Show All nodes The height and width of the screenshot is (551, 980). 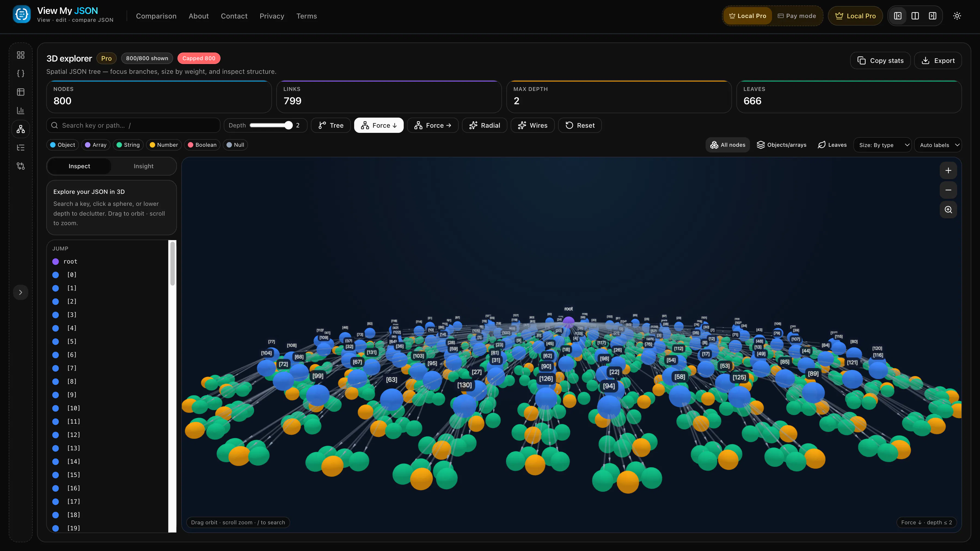pyautogui.click(x=728, y=145)
